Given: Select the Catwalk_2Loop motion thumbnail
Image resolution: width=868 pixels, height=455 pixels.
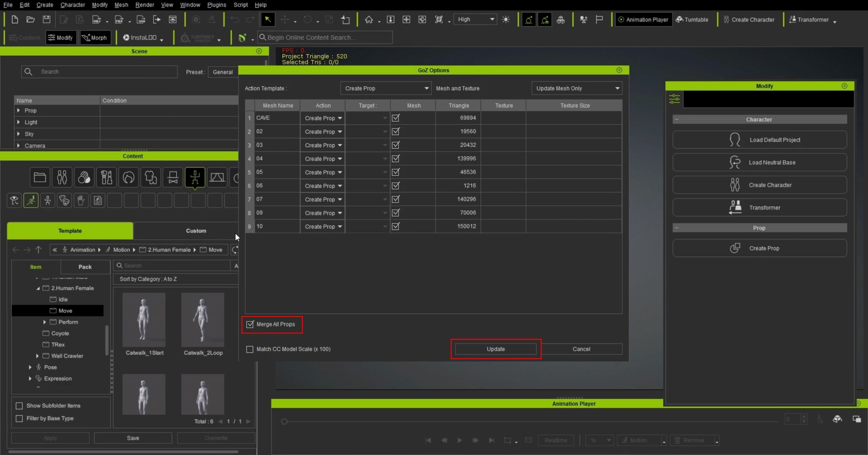Looking at the screenshot, I should [203, 320].
